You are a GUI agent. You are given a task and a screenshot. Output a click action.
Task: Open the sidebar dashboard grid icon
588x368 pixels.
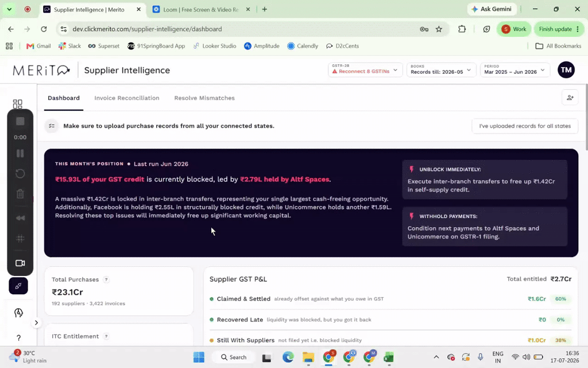coord(18,103)
